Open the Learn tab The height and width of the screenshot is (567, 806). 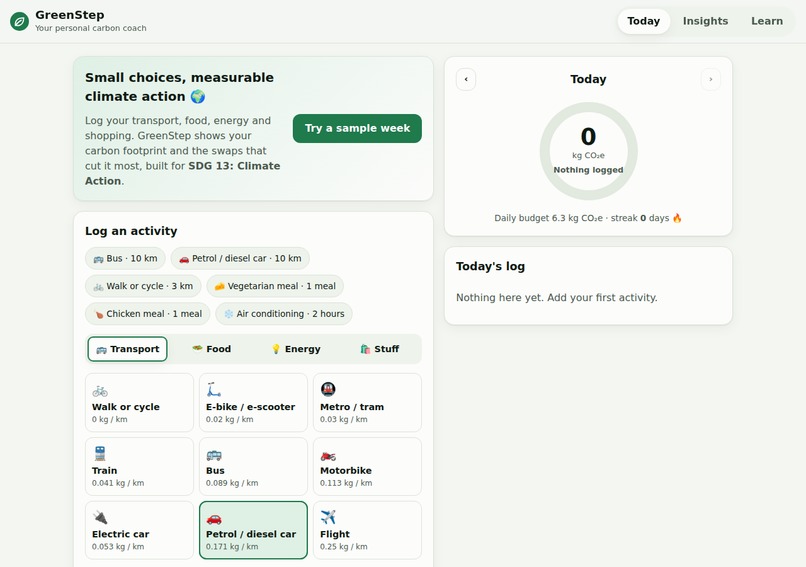pyautogui.click(x=766, y=21)
